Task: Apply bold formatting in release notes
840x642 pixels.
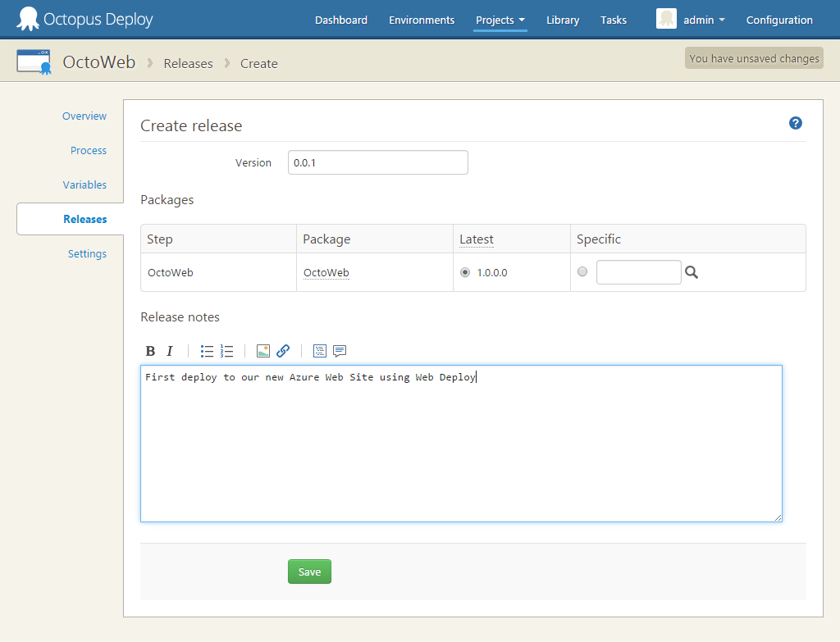Action: [x=150, y=351]
